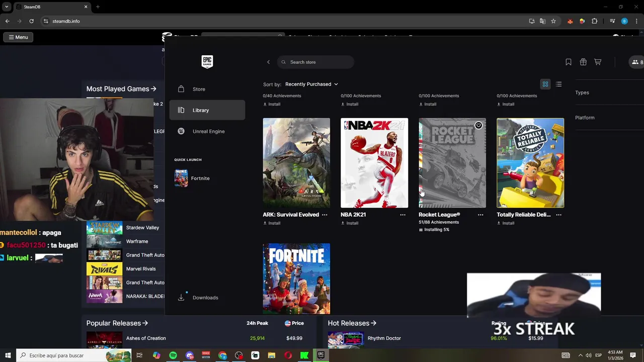Open the Sort by Recently Purchased dropdown
This screenshot has height=362, width=644.
[x=311, y=84]
